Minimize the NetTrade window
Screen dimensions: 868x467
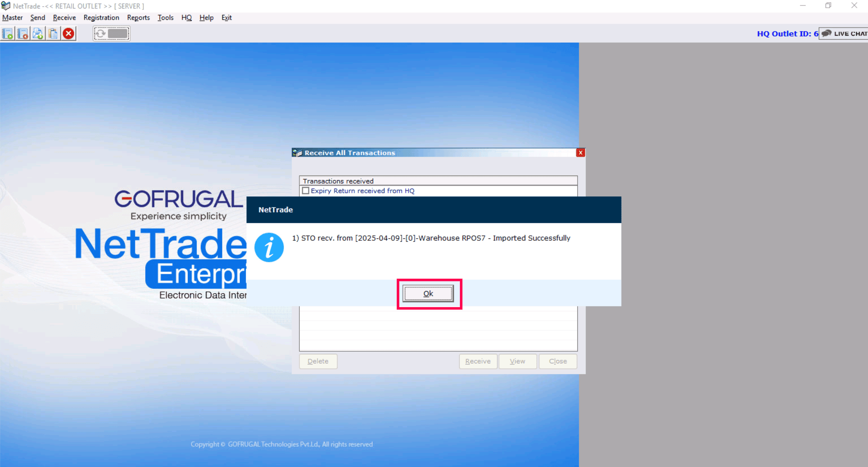click(803, 6)
